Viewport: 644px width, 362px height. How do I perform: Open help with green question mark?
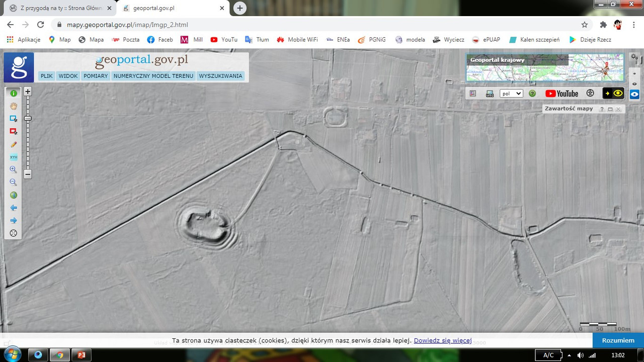coord(532,94)
